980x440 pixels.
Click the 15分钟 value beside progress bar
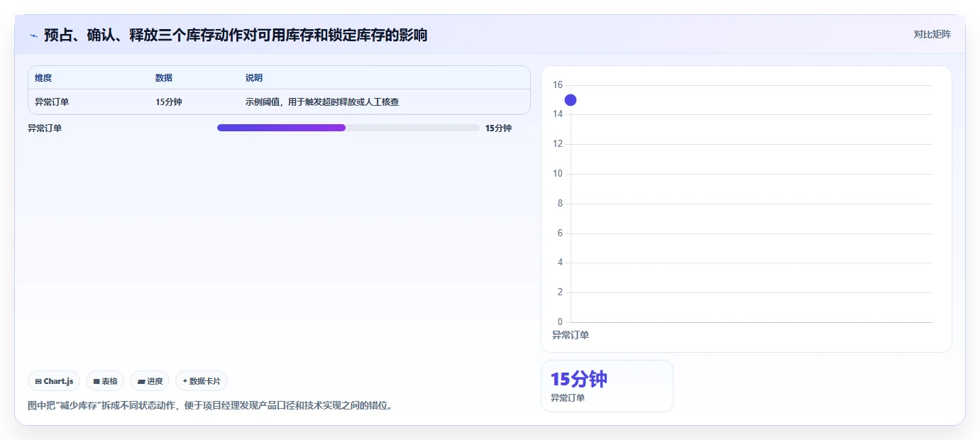click(x=498, y=128)
